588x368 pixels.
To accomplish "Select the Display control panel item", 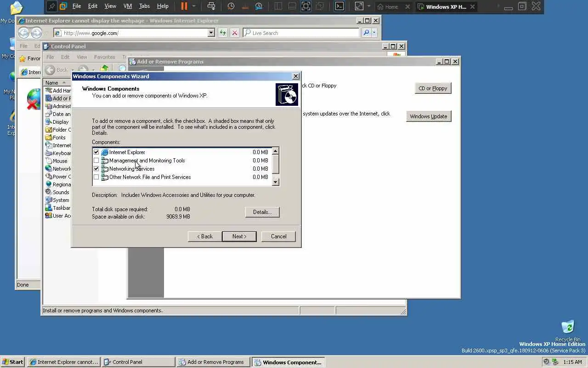I will point(57,122).
